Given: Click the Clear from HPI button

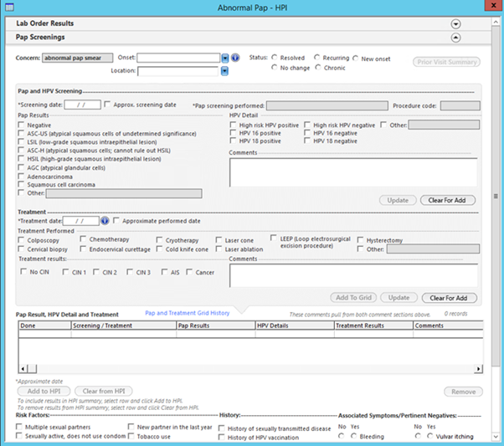Looking at the screenshot, I should pyautogui.click(x=104, y=391).
